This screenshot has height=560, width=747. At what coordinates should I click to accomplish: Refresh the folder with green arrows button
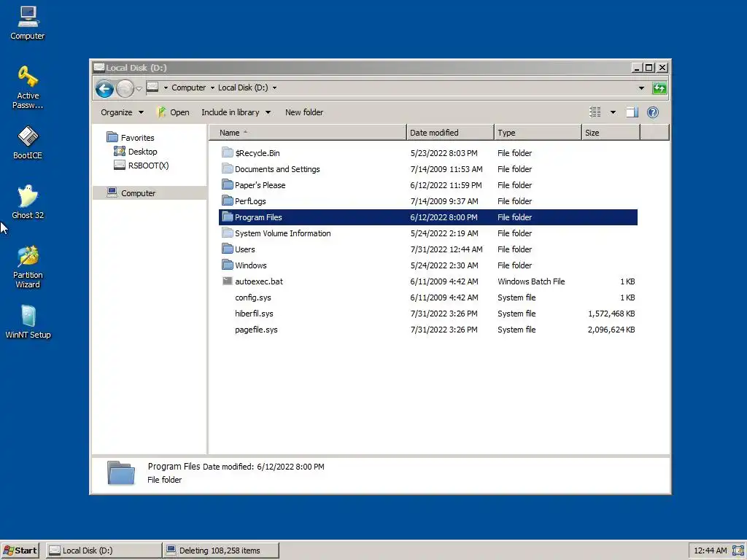[659, 88]
